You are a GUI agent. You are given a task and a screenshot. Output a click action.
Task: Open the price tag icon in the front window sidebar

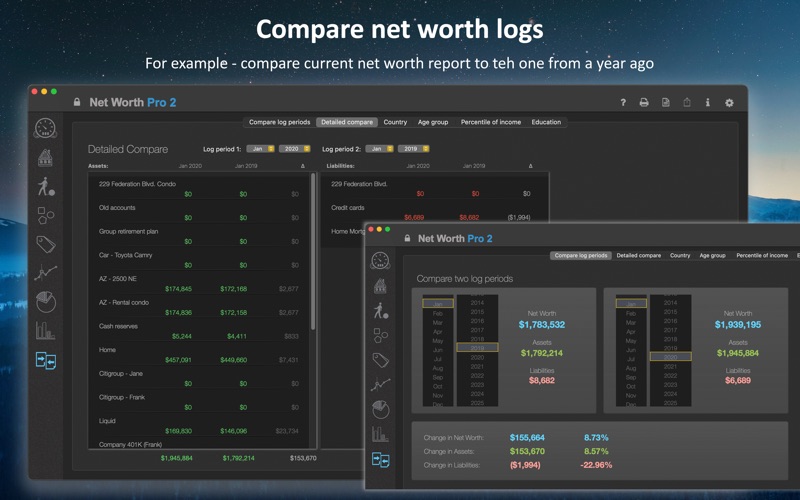[x=381, y=360]
